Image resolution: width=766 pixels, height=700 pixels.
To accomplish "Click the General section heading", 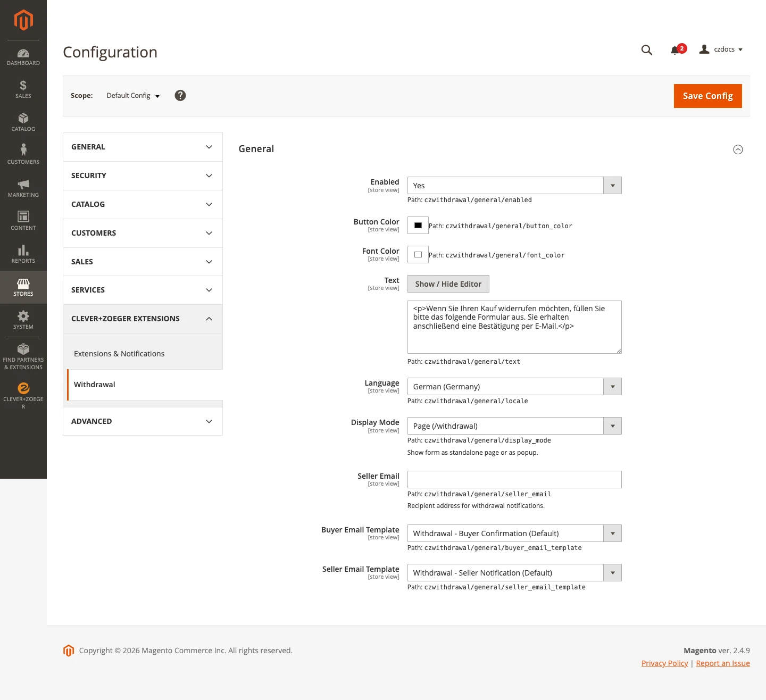I will pos(256,149).
